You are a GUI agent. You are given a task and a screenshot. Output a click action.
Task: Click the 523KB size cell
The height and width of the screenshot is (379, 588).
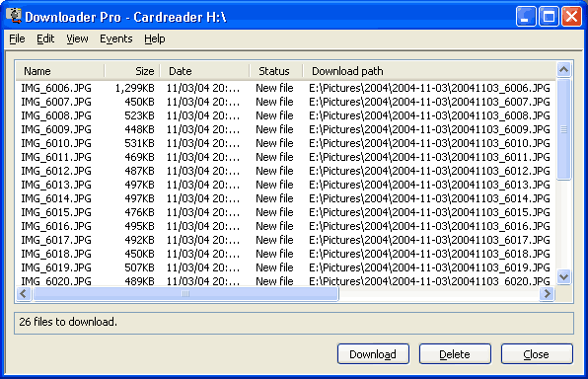139,115
